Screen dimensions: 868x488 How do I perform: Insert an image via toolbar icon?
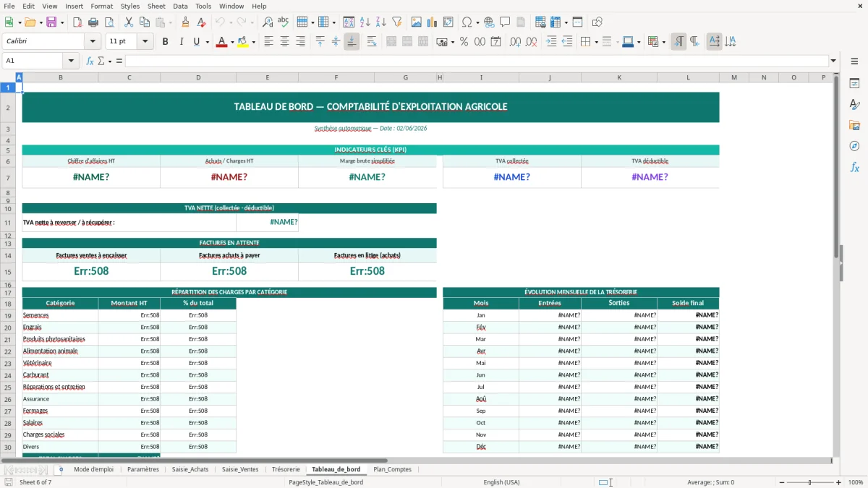[417, 22]
